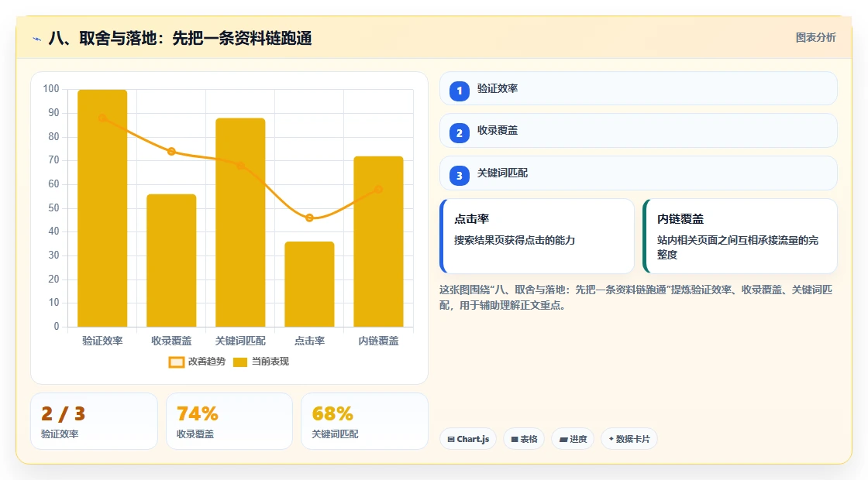Click the blue number 3 badge
This screenshot has height=480, width=868.
[460, 175]
